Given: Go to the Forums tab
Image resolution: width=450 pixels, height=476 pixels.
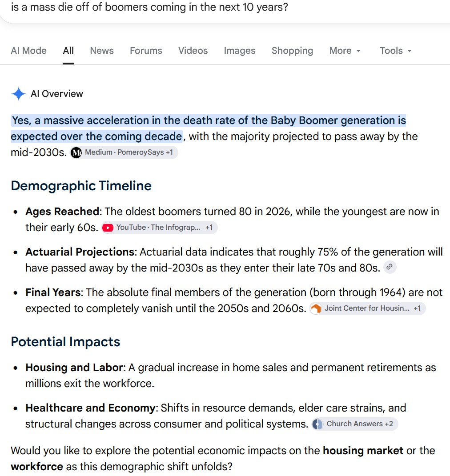Looking at the screenshot, I should [x=146, y=51].
